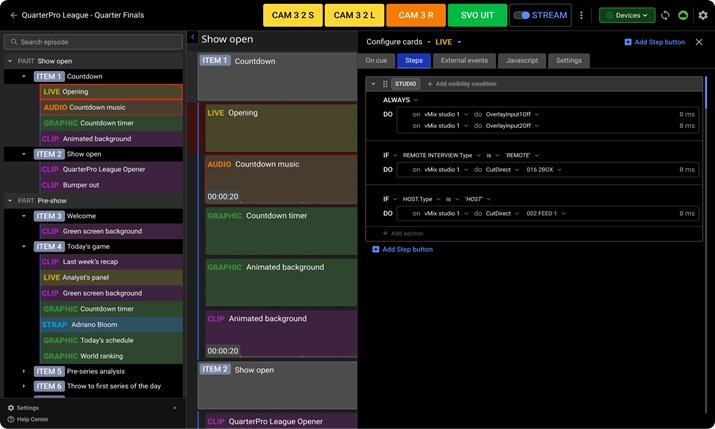Grab the drag handle beside STUDIO

384,84
